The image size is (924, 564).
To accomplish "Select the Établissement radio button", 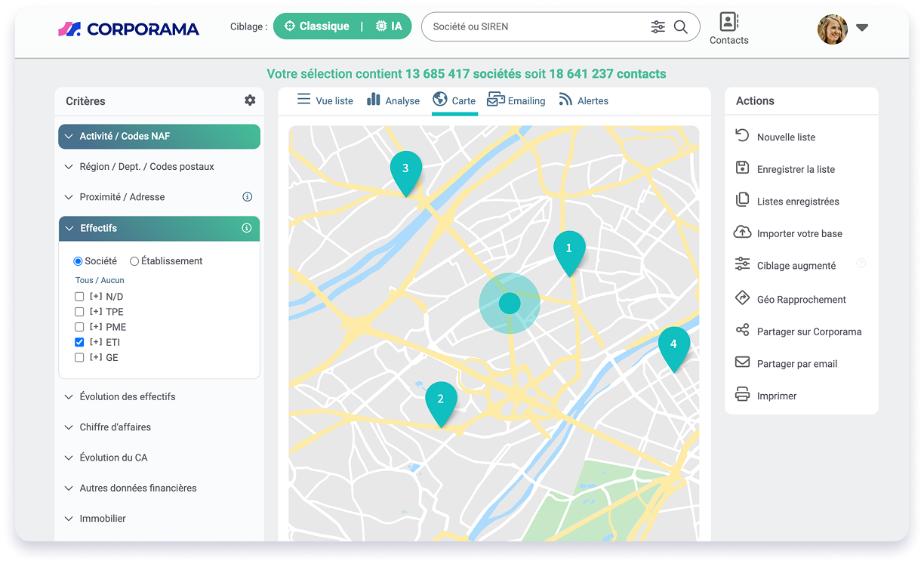I will [x=134, y=260].
